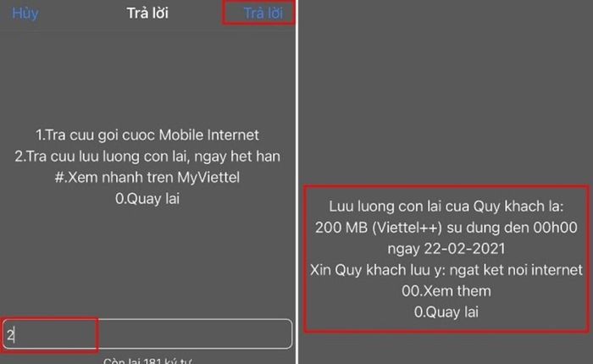Screen dimensions: 593x364
Task: Click Luu luong con lai cua Quy khach line
Action: pos(446,207)
